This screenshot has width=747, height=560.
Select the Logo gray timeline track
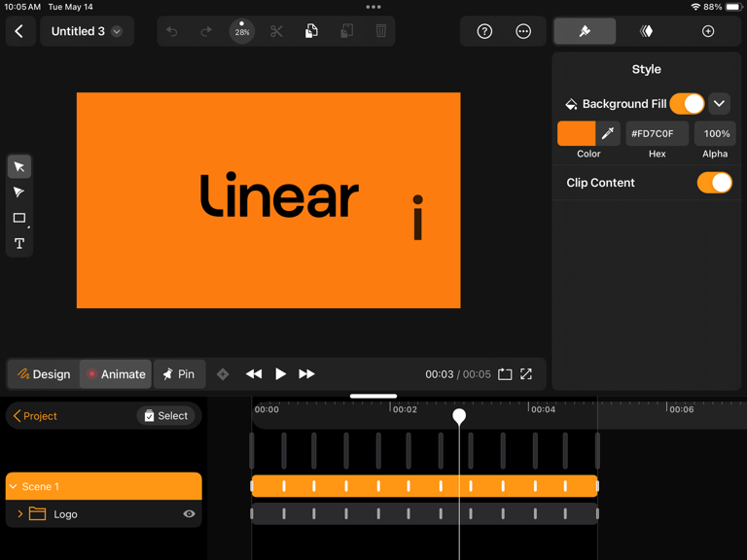(424, 513)
